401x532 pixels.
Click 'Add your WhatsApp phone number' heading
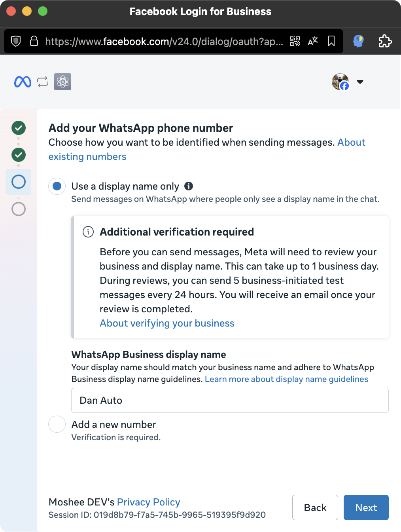[x=141, y=128]
